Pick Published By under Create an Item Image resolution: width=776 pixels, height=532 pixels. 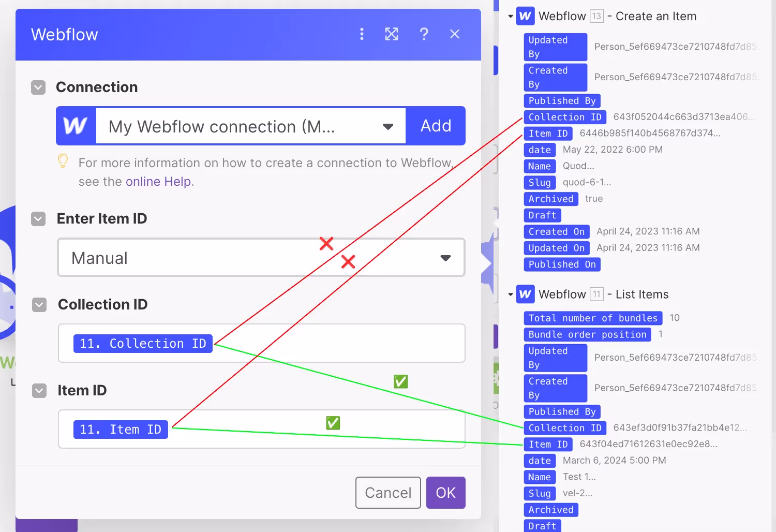[x=562, y=101]
